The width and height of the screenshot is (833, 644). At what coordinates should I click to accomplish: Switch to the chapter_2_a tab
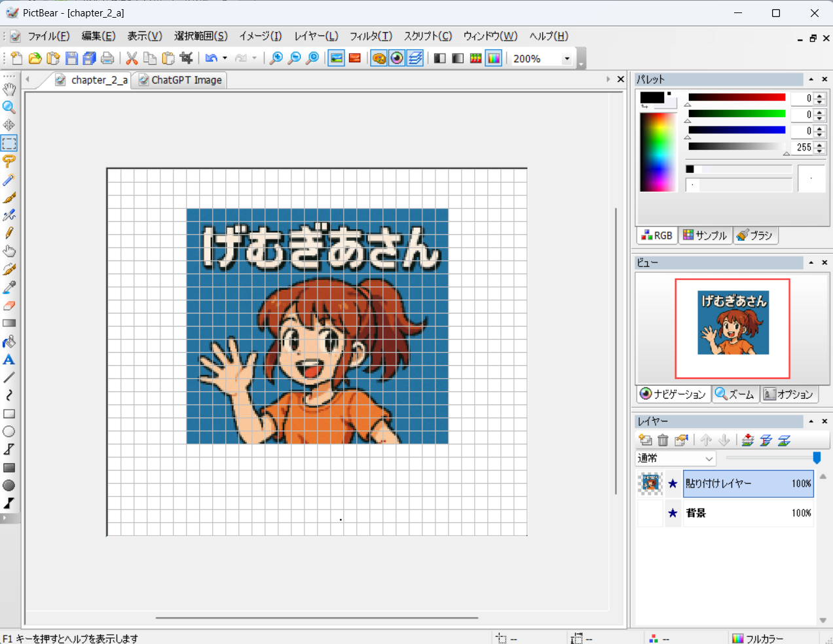click(x=92, y=80)
